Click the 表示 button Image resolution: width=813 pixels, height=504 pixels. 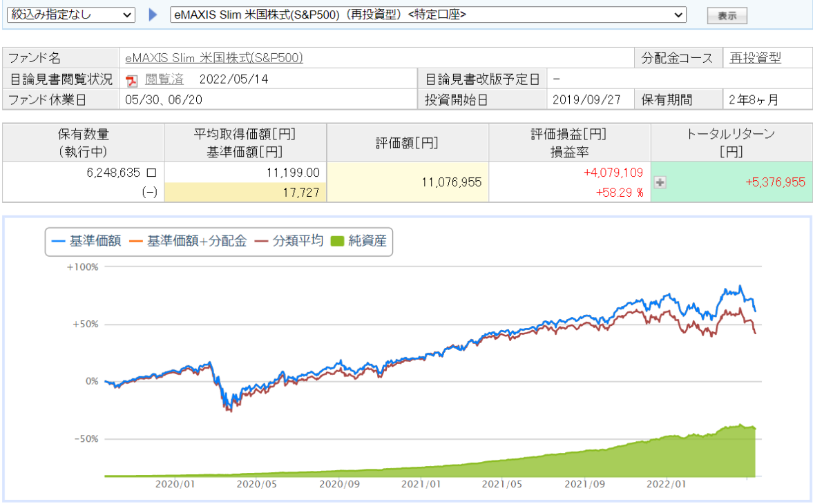click(x=727, y=16)
